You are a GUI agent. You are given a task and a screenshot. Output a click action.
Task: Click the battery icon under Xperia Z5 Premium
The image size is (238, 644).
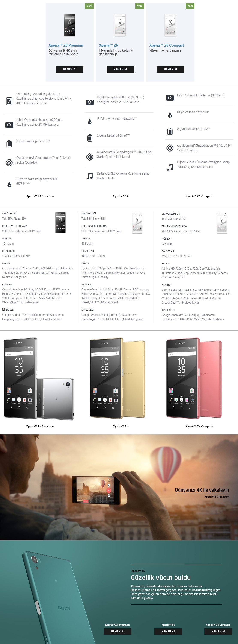coord(9,144)
